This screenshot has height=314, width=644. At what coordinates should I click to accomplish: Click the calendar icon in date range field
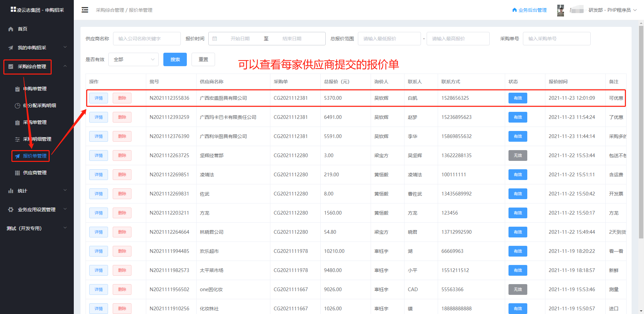[x=215, y=39]
